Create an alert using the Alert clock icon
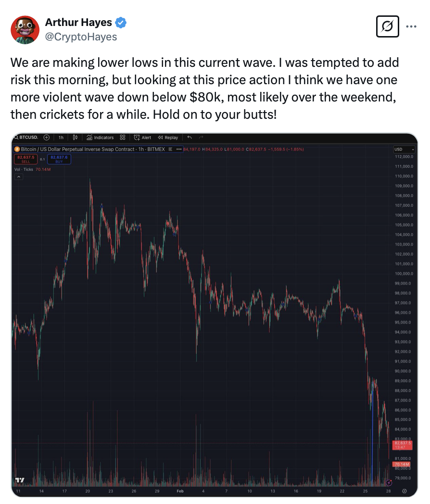Image resolution: width=430 pixels, height=504 pixels. point(142,138)
